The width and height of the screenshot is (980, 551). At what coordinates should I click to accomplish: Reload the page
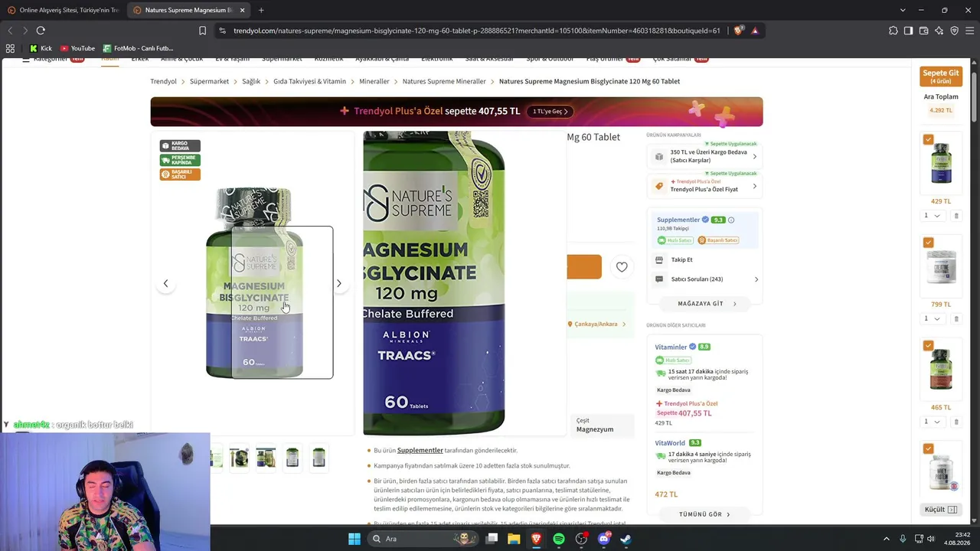pyautogui.click(x=41, y=31)
